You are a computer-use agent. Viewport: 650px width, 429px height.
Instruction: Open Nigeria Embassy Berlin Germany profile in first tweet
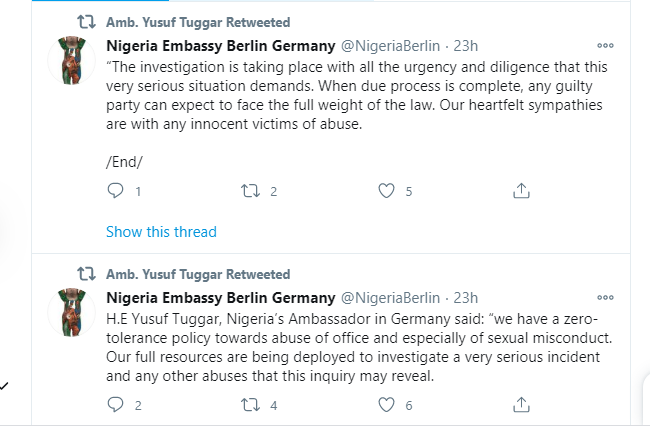pyautogui.click(x=221, y=46)
